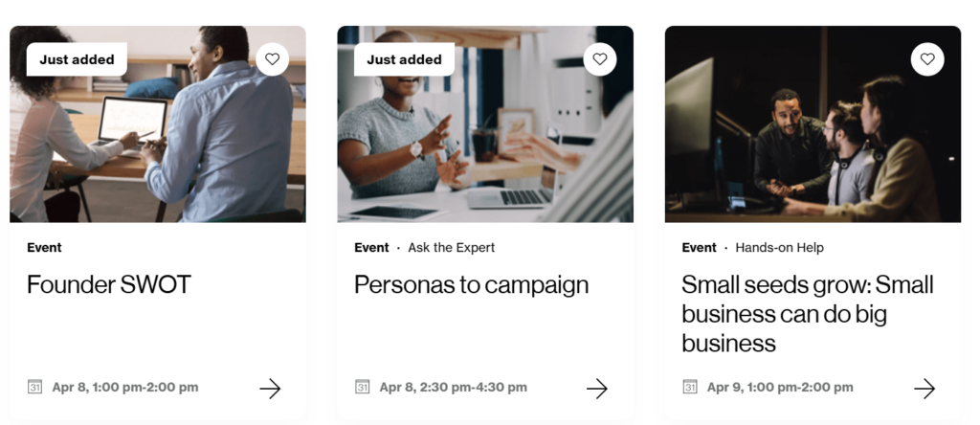This screenshot has height=425, width=980.
Task: Favorite the Founder SWOT event heart icon
Action: (x=272, y=59)
